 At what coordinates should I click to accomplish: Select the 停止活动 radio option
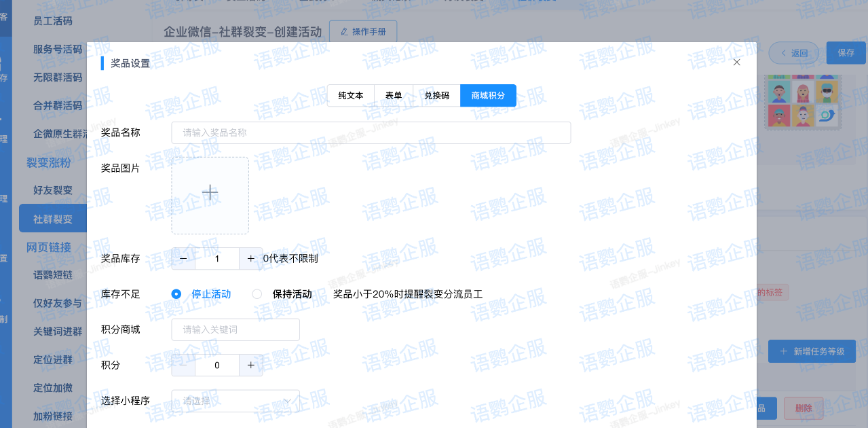[x=176, y=294]
